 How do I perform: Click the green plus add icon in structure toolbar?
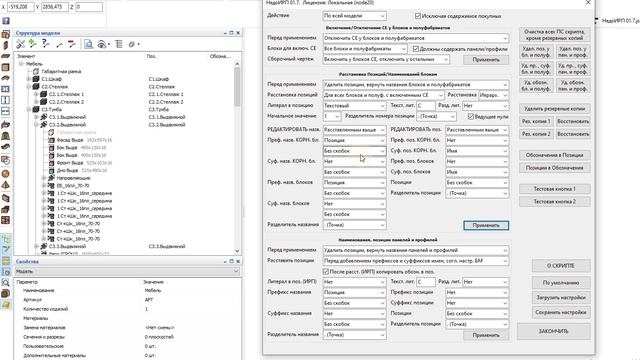[32, 44]
